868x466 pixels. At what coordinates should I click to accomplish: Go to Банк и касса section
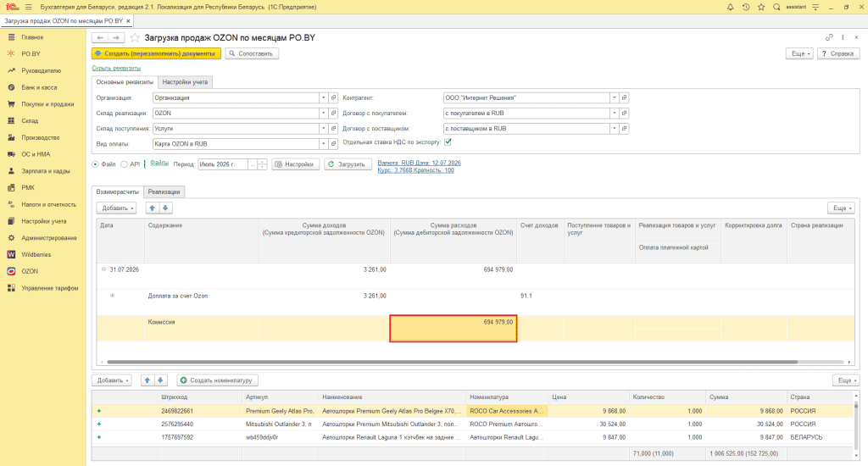click(x=39, y=87)
